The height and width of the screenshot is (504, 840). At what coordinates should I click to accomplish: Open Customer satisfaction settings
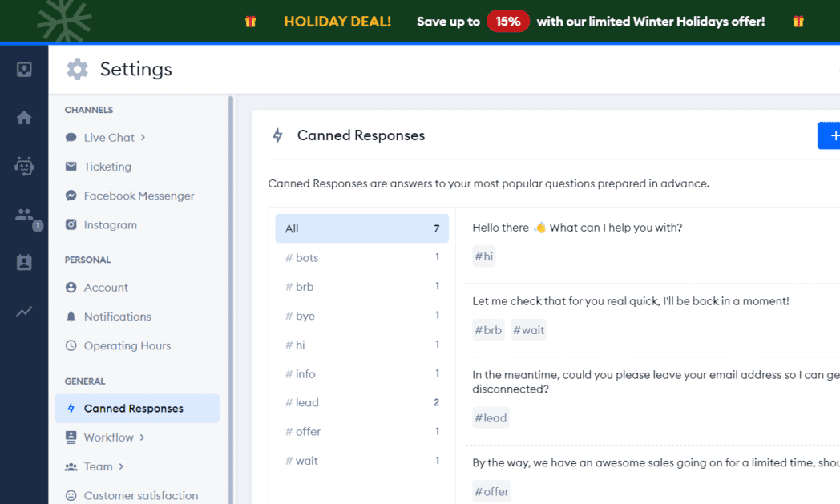coord(141,495)
